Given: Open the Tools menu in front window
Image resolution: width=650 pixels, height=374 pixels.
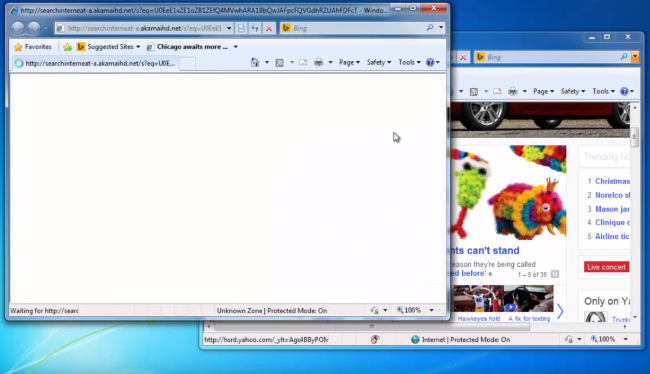Looking at the screenshot, I should 409,62.
